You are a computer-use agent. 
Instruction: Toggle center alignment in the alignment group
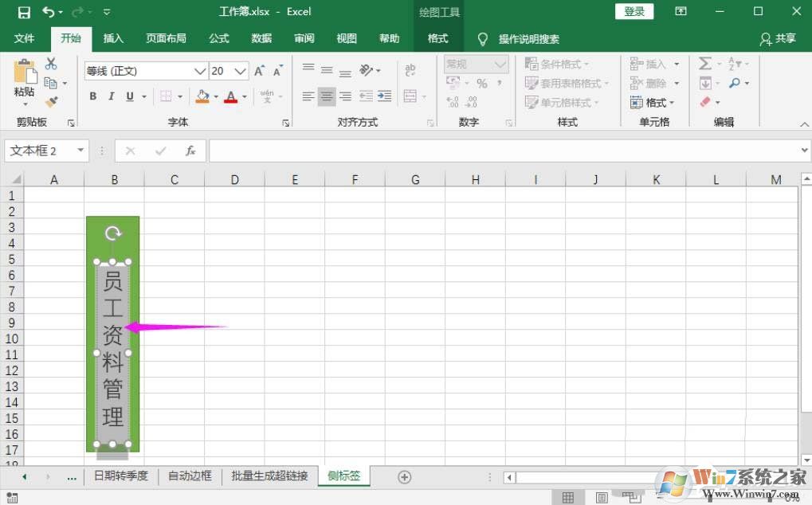coord(327,96)
